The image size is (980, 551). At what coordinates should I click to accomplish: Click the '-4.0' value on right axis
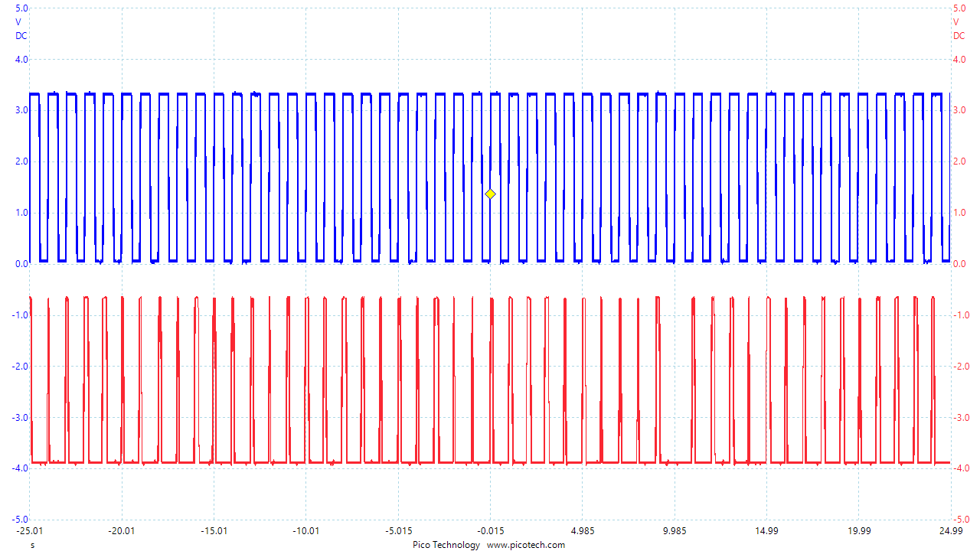point(962,468)
